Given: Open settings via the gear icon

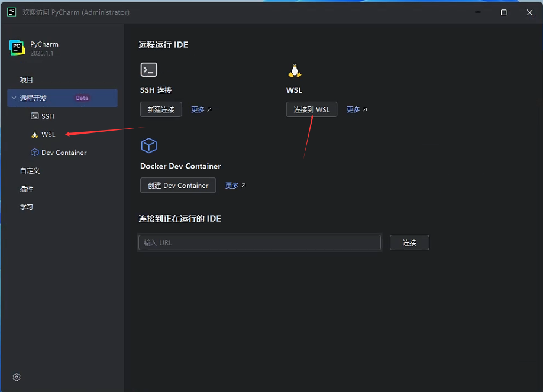Looking at the screenshot, I should point(17,377).
